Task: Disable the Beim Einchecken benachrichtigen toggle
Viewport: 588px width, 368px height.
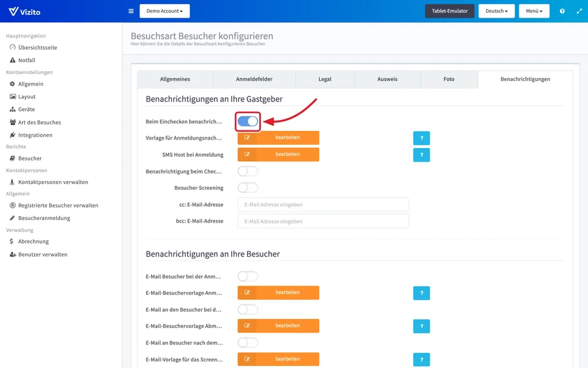Action: point(248,121)
